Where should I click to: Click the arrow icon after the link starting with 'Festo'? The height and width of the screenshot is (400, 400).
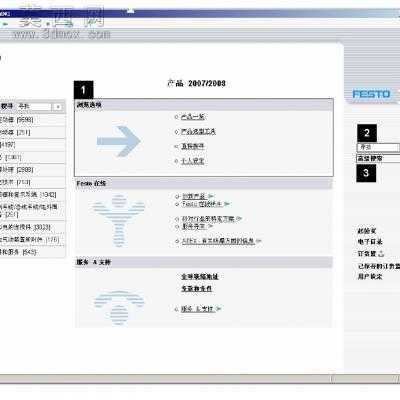coord(227,204)
